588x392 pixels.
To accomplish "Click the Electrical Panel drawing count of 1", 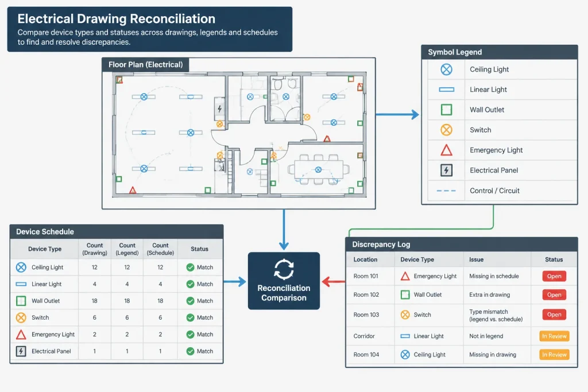I will 95,351.
